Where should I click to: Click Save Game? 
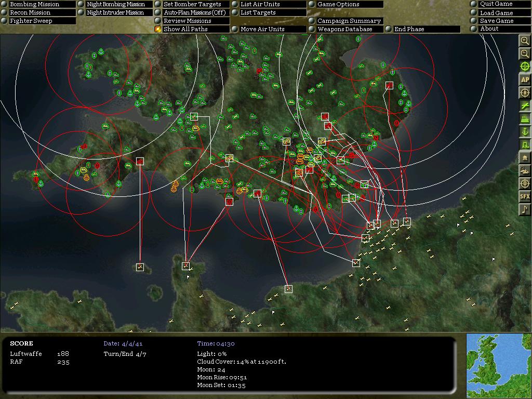click(x=500, y=21)
